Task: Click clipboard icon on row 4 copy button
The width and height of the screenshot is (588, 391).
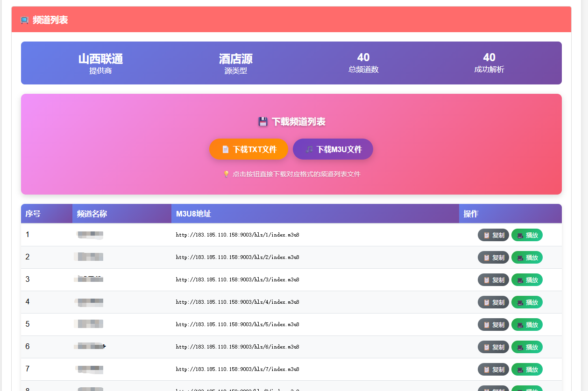Action: tap(487, 302)
